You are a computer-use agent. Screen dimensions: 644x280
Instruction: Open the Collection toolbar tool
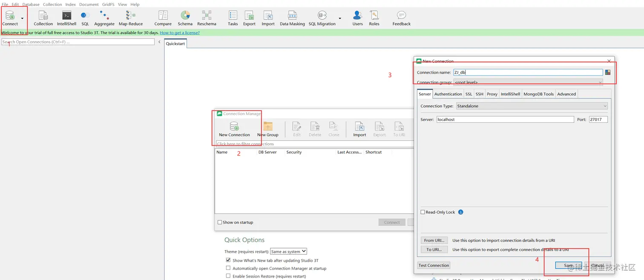pos(43,18)
